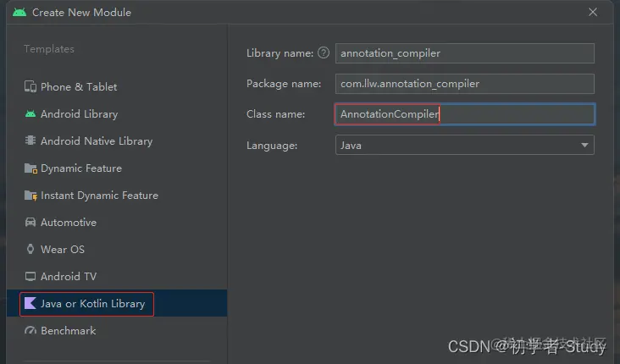Click the Android Native Library chip icon
The height and width of the screenshot is (364, 620).
tap(30, 141)
